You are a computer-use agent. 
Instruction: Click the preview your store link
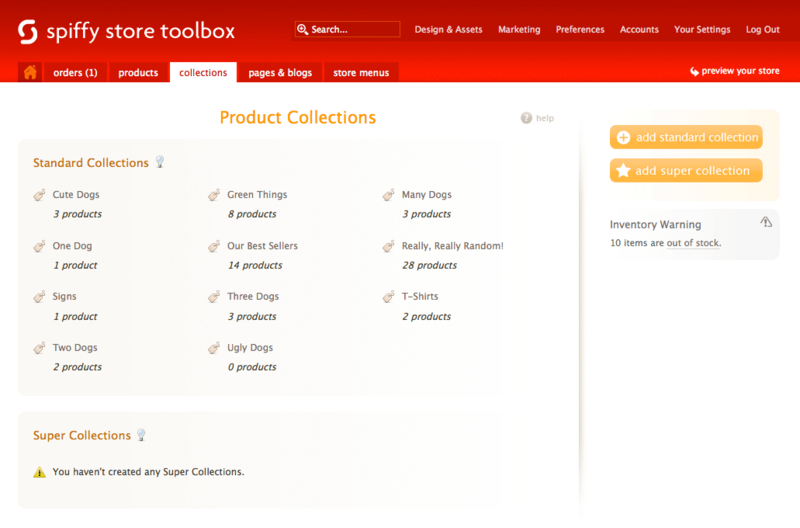(x=740, y=72)
